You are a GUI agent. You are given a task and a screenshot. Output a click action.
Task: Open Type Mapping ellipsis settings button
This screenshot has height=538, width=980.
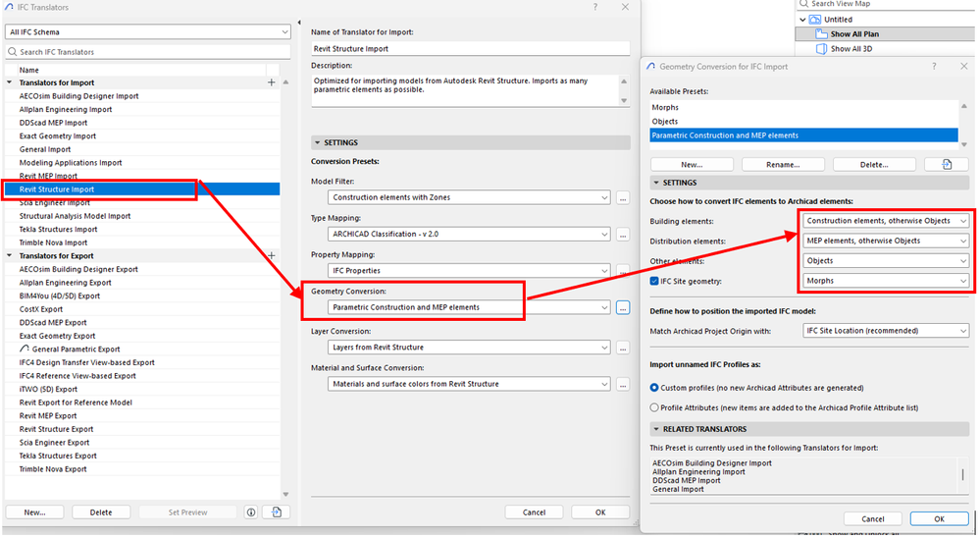click(623, 235)
